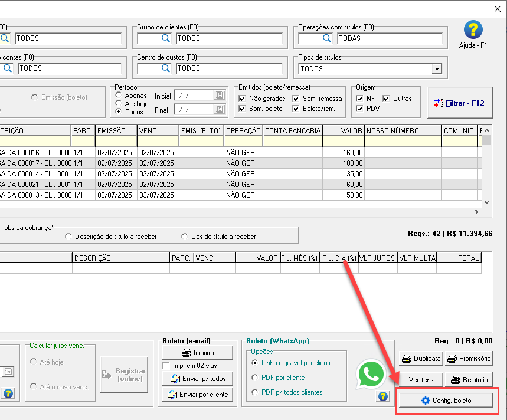Click Operações com títulos code field
Screen dimensions: 507x420
[310, 38]
